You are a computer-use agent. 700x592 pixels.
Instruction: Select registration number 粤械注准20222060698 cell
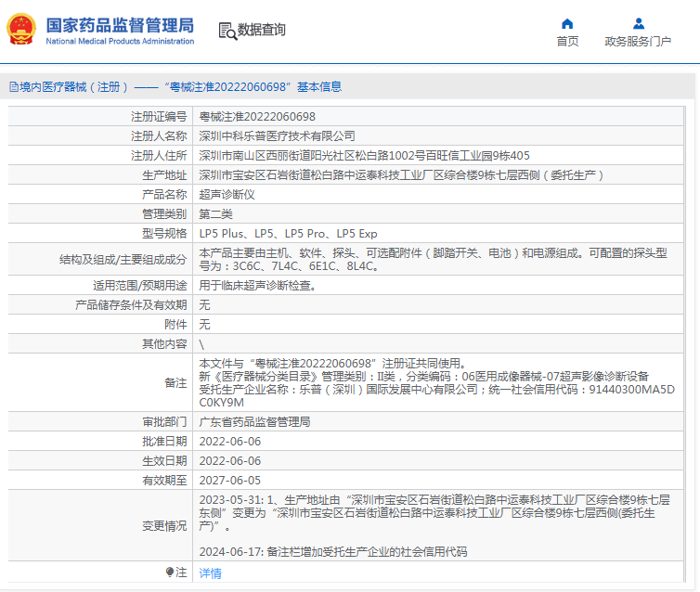point(257,117)
